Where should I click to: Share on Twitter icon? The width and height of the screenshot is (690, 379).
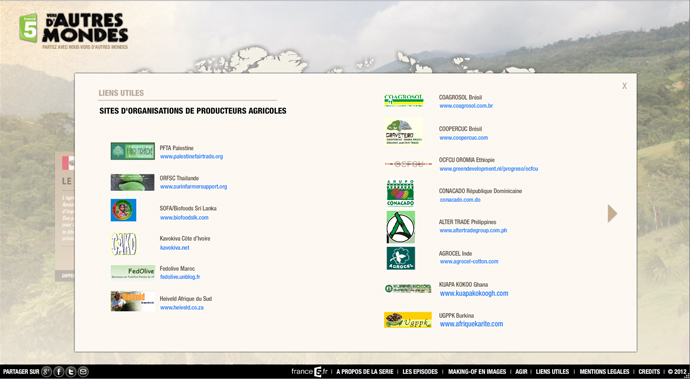click(x=71, y=372)
